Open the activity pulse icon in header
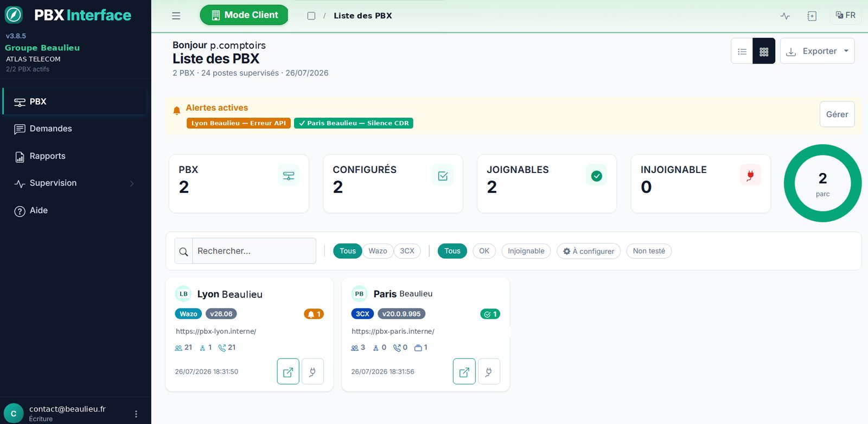868x424 pixels. (x=785, y=16)
